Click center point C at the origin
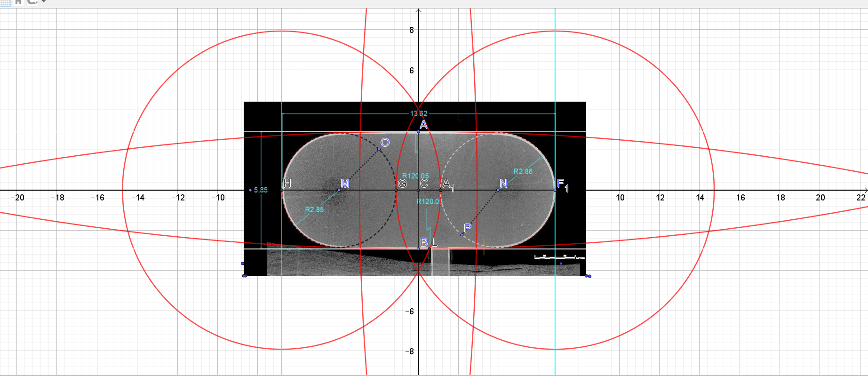868x376 pixels. pos(418,190)
